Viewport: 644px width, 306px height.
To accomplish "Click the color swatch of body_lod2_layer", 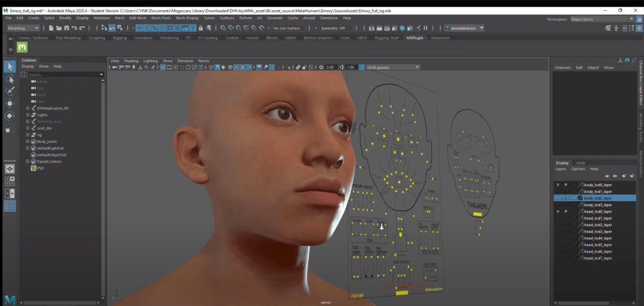I will pyautogui.click(x=580, y=198).
